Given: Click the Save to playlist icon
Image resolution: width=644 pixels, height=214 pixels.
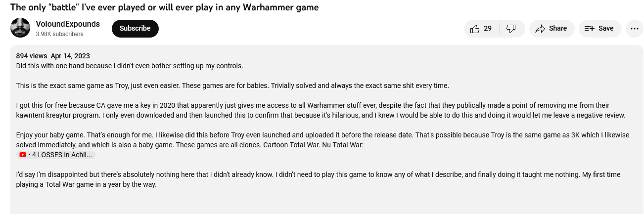Looking at the screenshot, I should pyautogui.click(x=589, y=29).
